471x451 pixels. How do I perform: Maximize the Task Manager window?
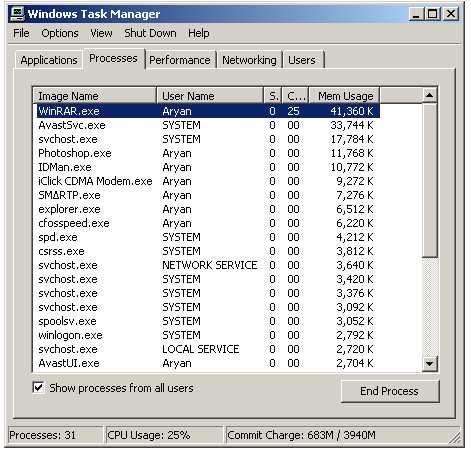(433, 14)
